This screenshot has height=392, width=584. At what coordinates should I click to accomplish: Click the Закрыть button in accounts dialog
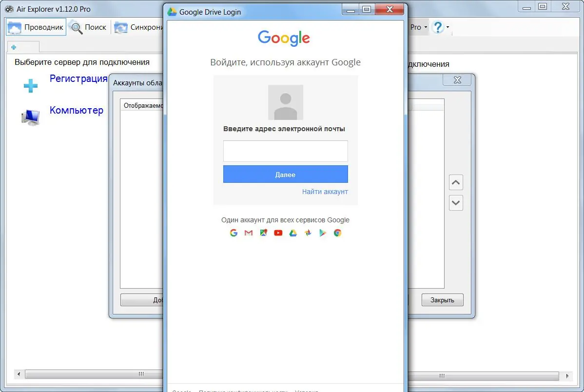[x=443, y=300]
